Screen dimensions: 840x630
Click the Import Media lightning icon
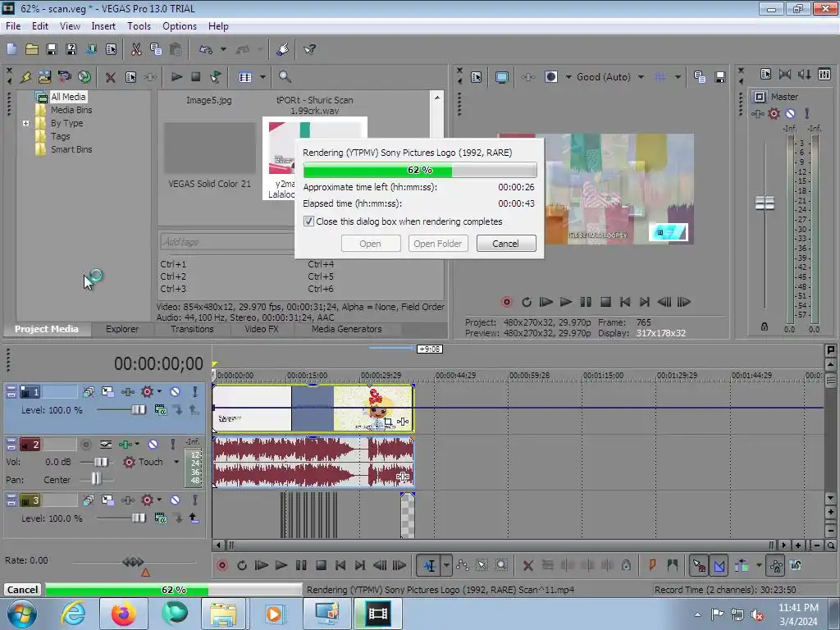point(25,77)
